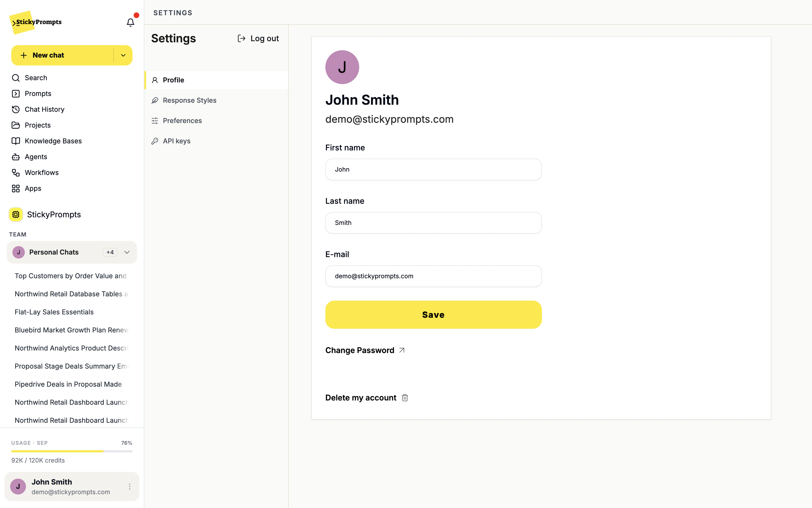
Task: Start a New chat
Action: tap(62, 55)
